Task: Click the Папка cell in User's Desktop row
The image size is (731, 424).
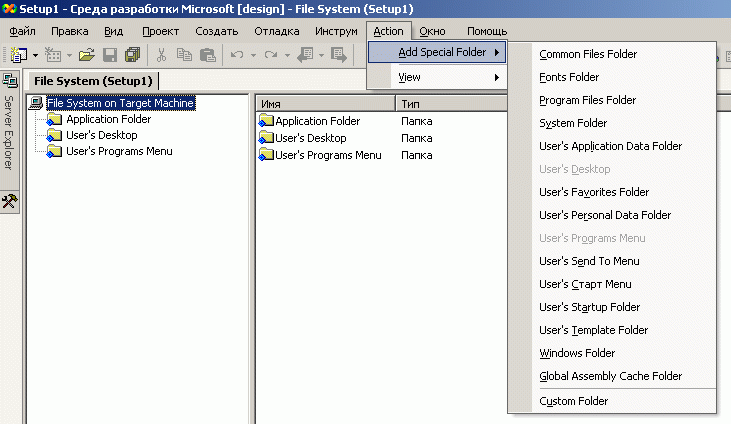Action: (417, 138)
